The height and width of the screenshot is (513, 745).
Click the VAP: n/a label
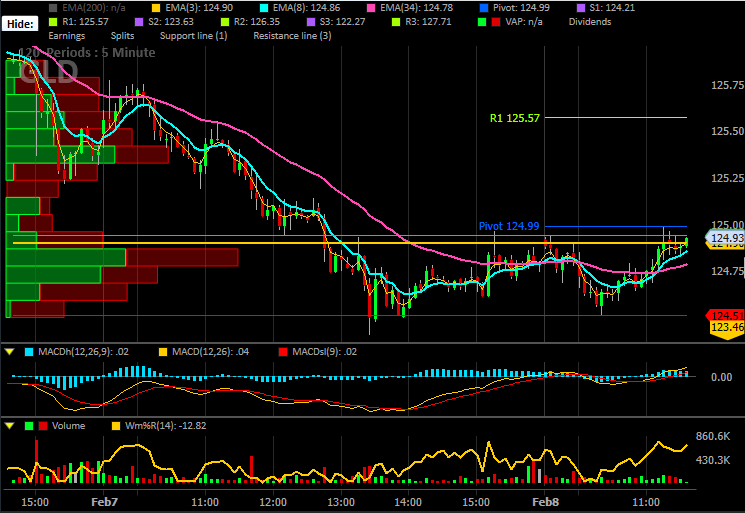pos(524,22)
